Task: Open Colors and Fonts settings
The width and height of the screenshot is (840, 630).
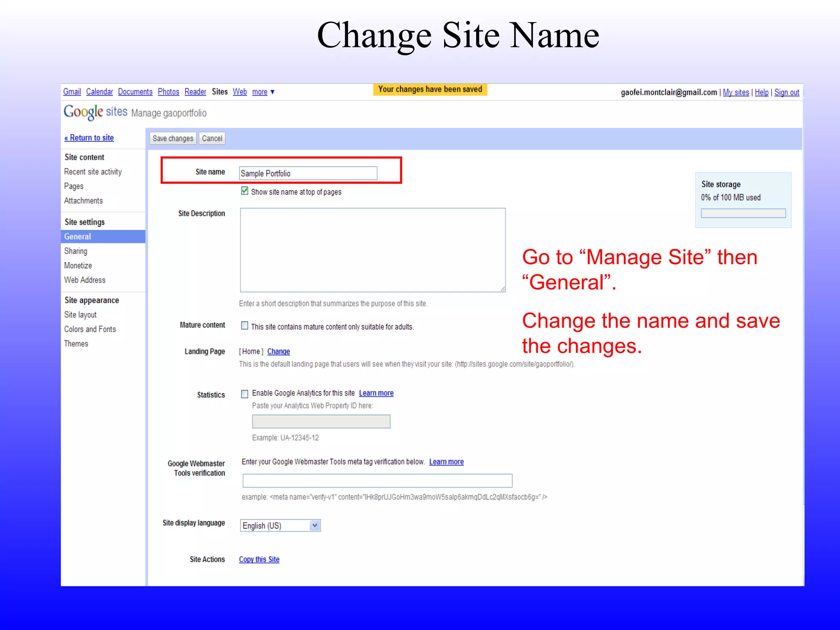Action: (x=90, y=329)
